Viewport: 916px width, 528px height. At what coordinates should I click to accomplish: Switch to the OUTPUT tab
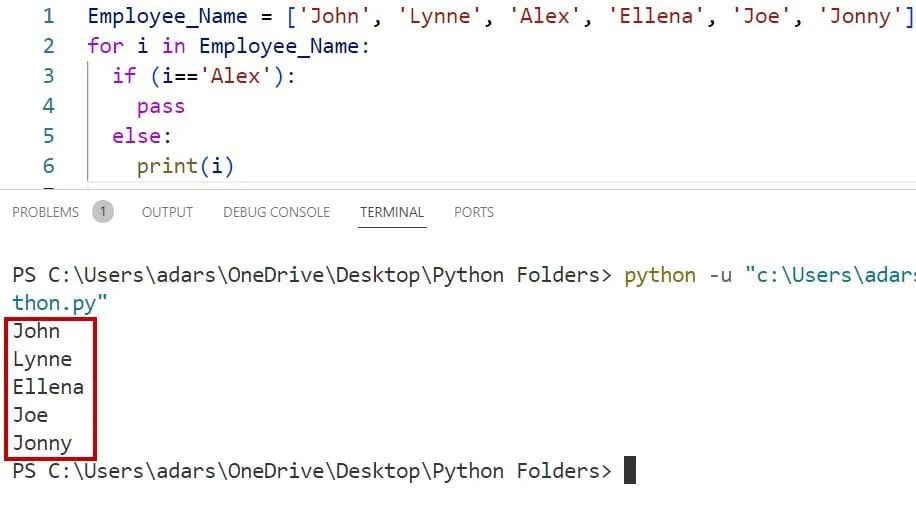click(x=167, y=212)
